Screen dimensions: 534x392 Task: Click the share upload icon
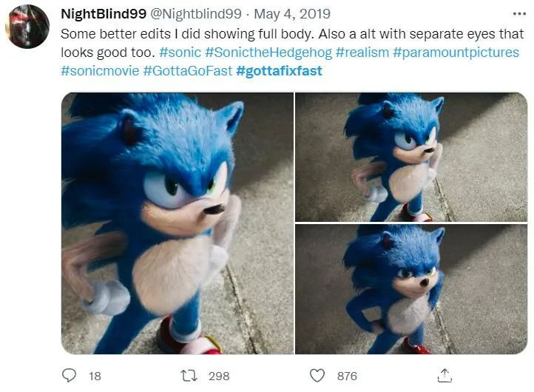coord(445,376)
